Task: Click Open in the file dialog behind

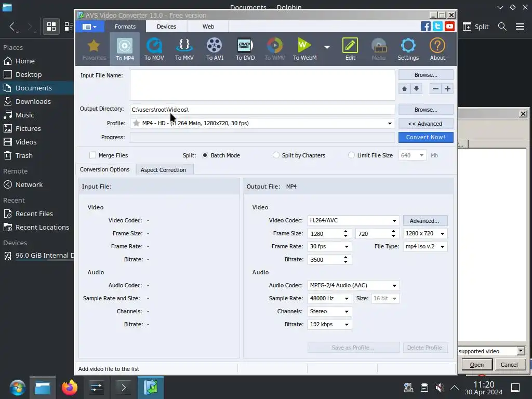Action: pyautogui.click(x=477, y=364)
